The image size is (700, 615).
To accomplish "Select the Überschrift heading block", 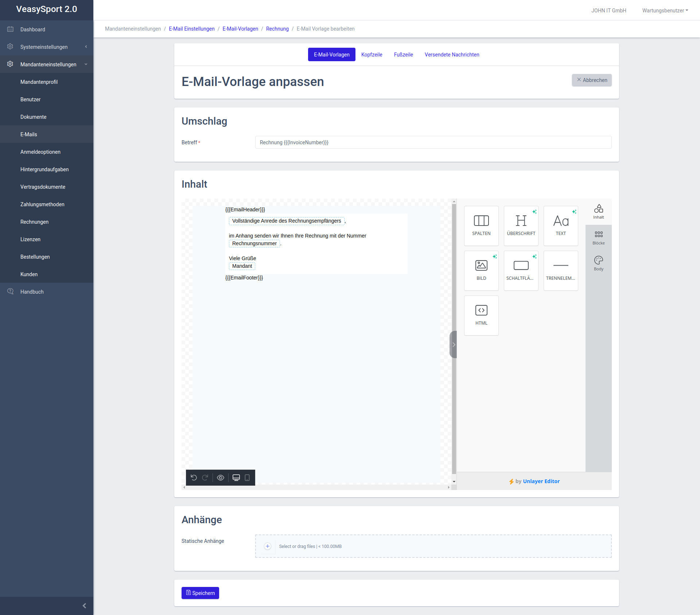I will pyautogui.click(x=521, y=225).
